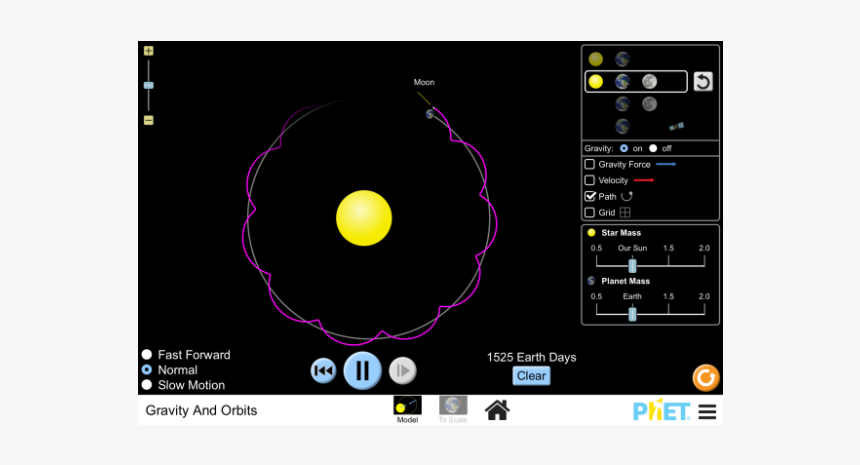Click the reset scene undo arrow button

tap(703, 82)
